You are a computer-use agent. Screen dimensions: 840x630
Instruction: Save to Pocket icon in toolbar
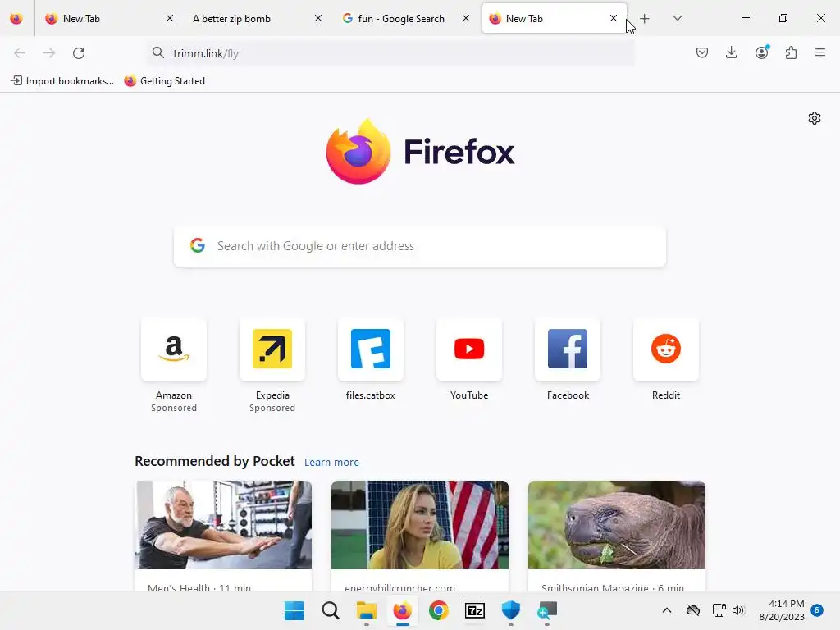(x=702, y=52)
